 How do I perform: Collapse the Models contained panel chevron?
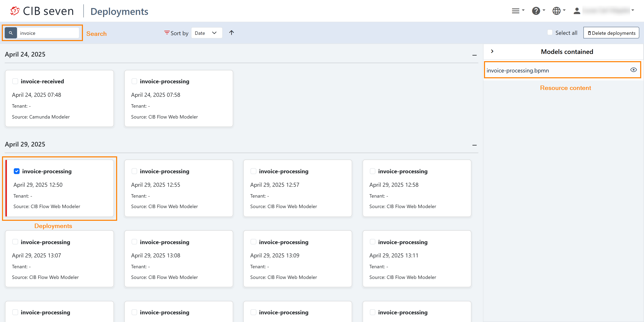[x=492, y=51]
